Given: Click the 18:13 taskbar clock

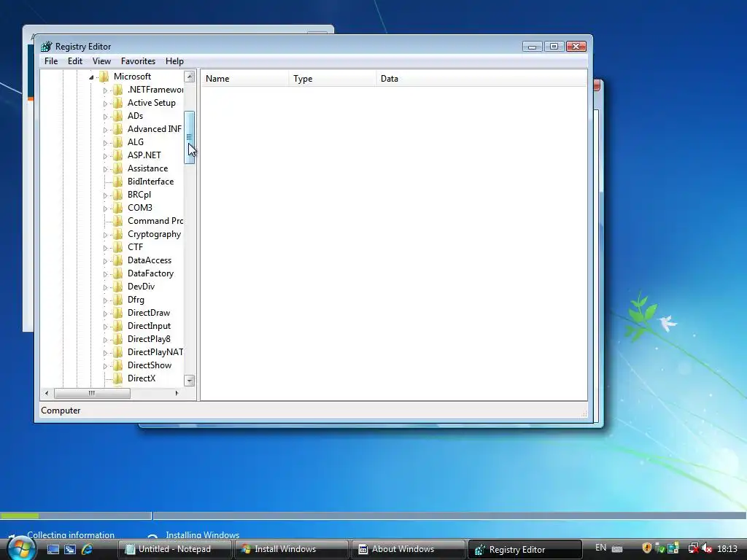Looking at the screenshot, I should 727,549.
